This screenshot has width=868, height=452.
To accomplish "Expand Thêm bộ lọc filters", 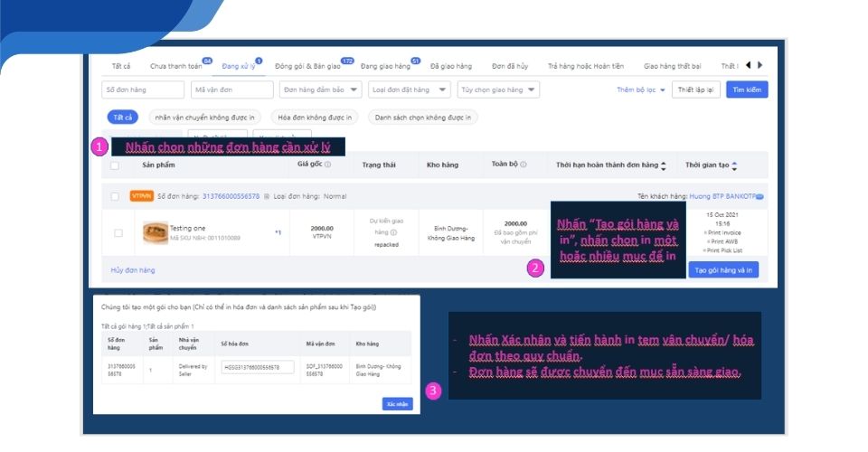I will [640, 89].
